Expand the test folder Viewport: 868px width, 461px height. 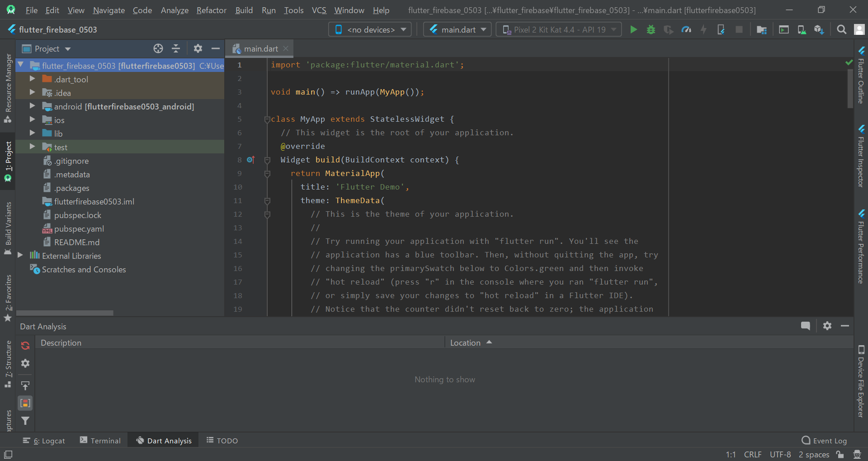pyautogui.click(x=32, y=147)
